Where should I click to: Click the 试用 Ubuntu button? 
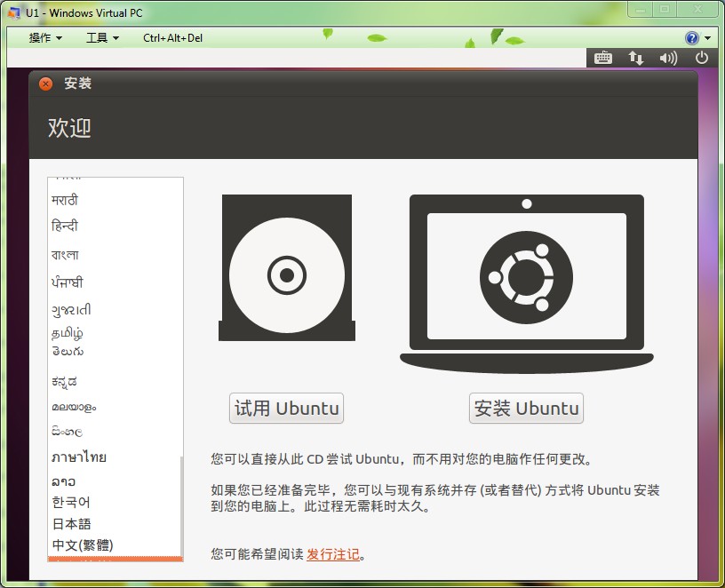tap(287, 409)
